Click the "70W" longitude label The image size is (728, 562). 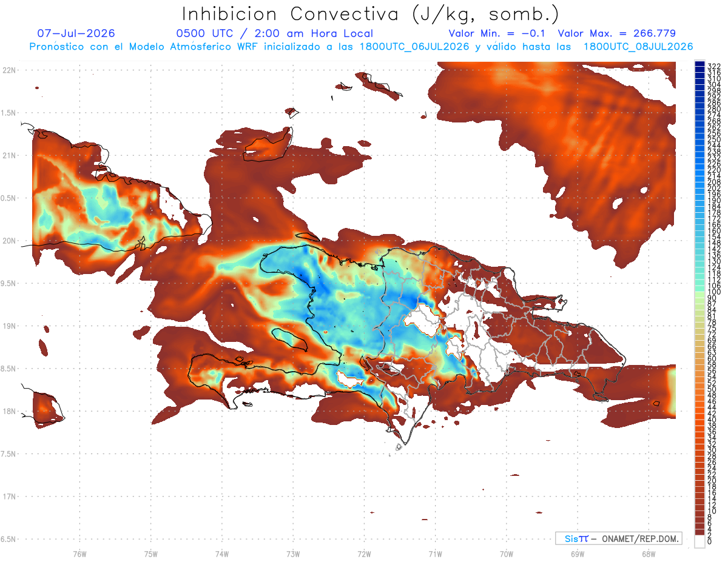507,554
